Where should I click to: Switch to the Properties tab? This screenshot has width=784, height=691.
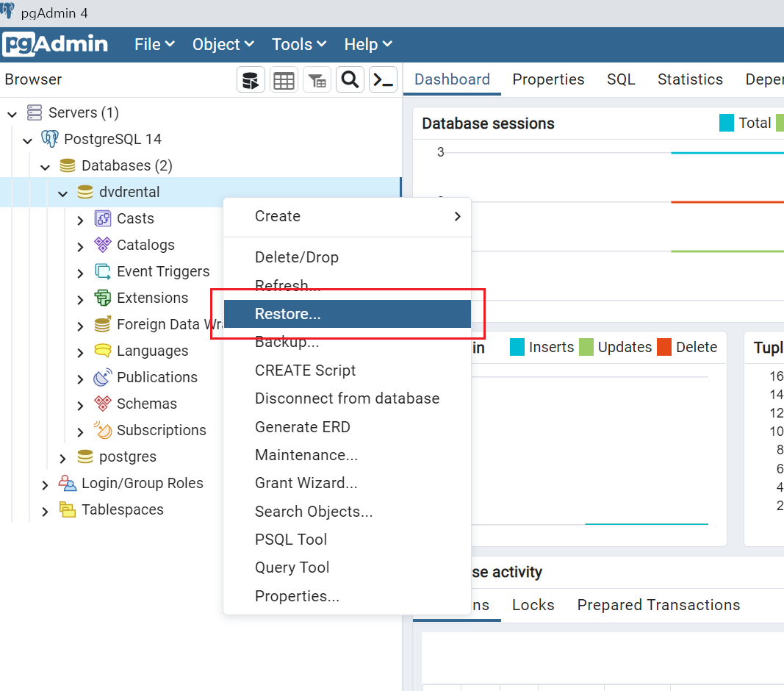548,79
